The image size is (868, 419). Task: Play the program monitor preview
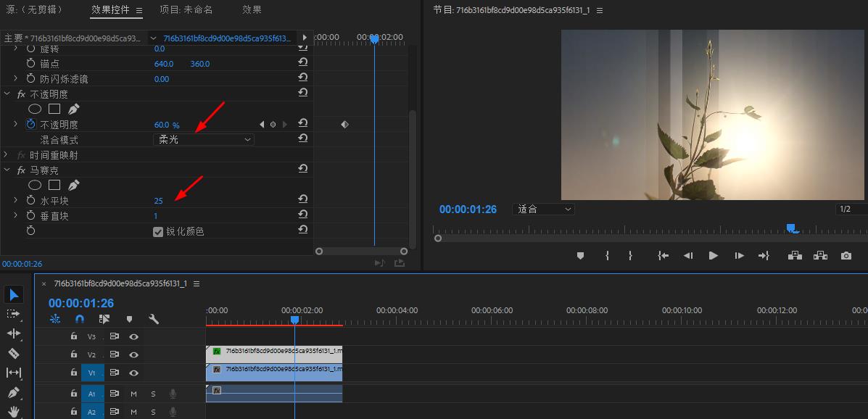point(713,256)
